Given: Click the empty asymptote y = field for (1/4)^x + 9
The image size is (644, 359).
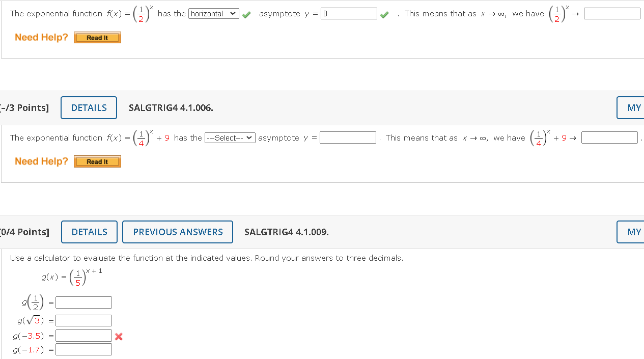Looking at the screenshot, I should click(348, 138).
